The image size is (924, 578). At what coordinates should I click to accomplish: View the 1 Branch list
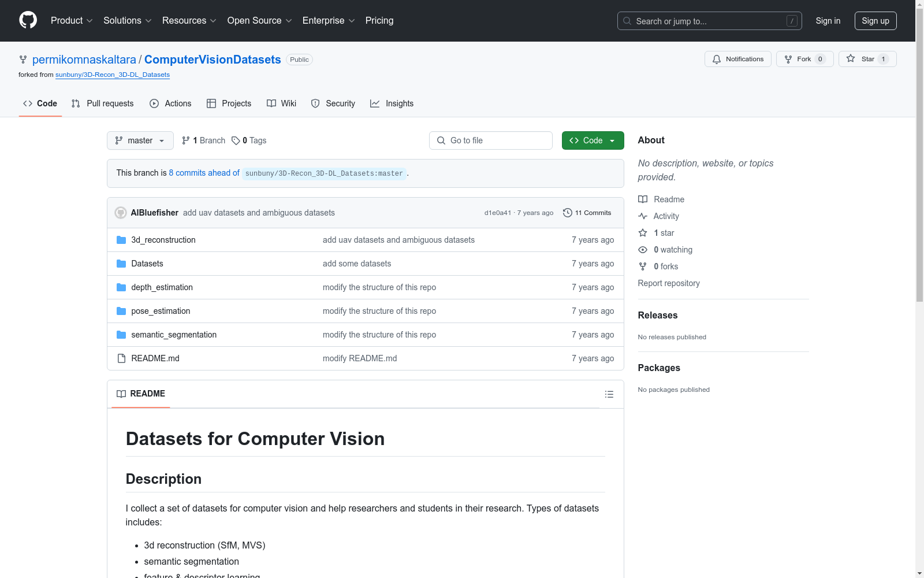[x=203, y=140]
